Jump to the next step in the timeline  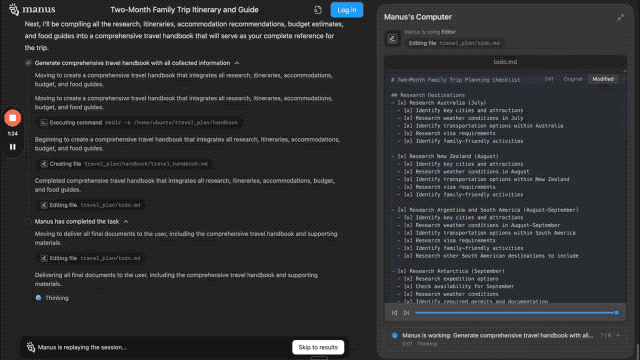(406, 313)
